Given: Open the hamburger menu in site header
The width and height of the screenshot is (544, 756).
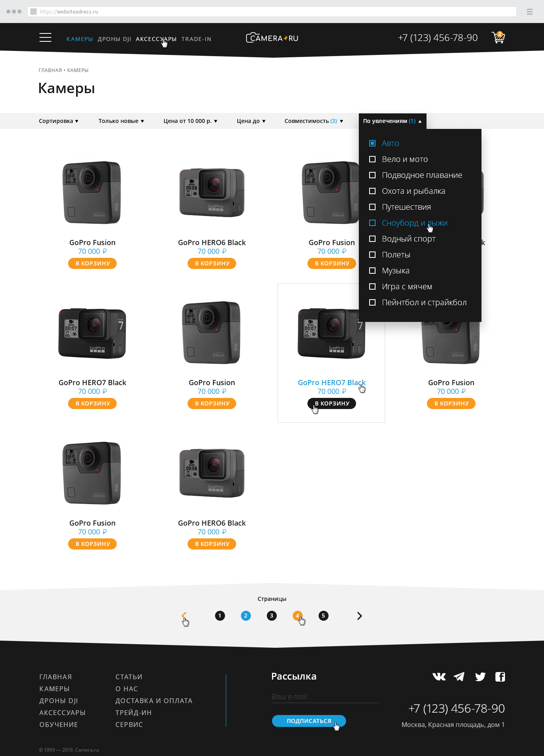Looking at the screenshot, I should (x=45, y=37).
